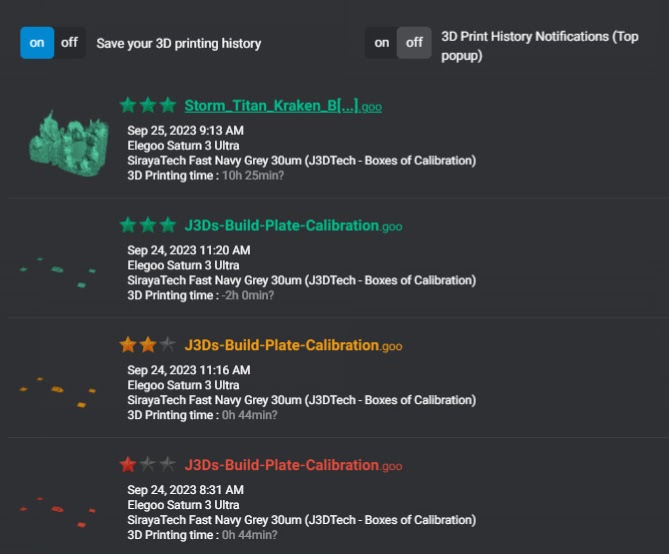Click the green three-star rating on 11:20 AM print
669x554 pixels.
148,225
